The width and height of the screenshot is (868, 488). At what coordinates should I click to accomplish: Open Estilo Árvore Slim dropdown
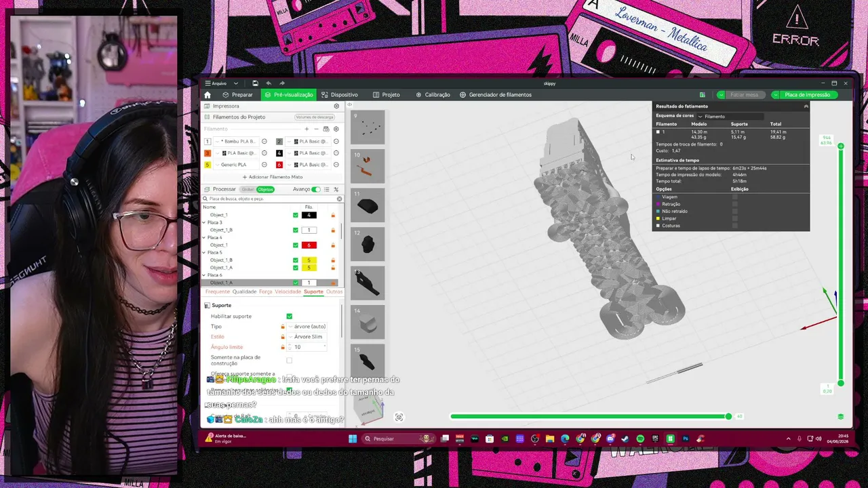coord(309,337)
